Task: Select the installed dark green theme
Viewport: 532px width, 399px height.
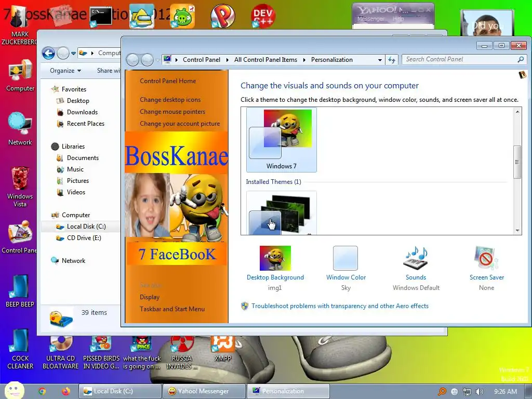Action: (x=282, y=212)
